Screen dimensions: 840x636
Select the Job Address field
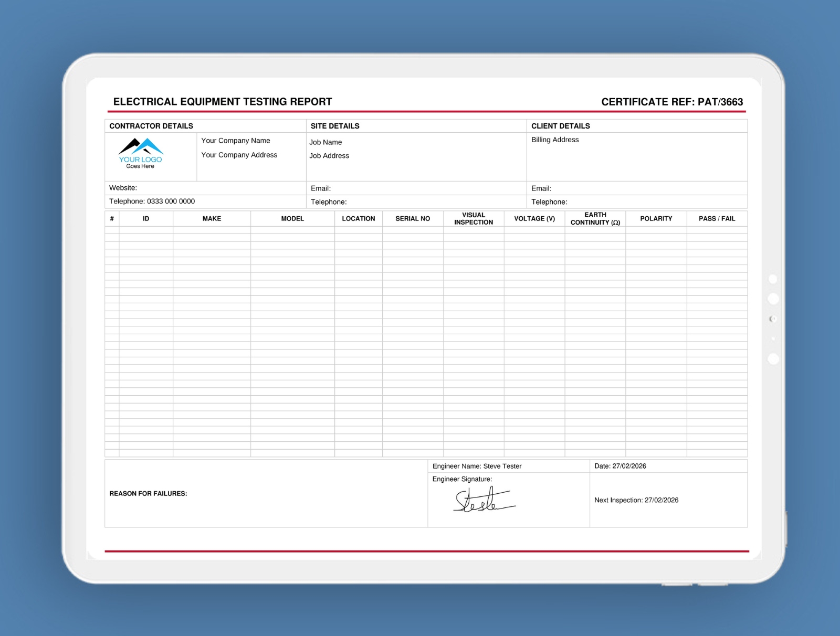(x=329, y=156)
